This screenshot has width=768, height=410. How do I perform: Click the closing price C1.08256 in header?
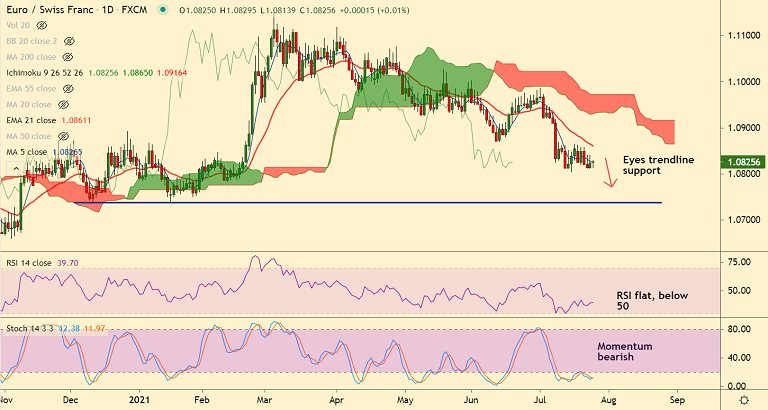317,10
